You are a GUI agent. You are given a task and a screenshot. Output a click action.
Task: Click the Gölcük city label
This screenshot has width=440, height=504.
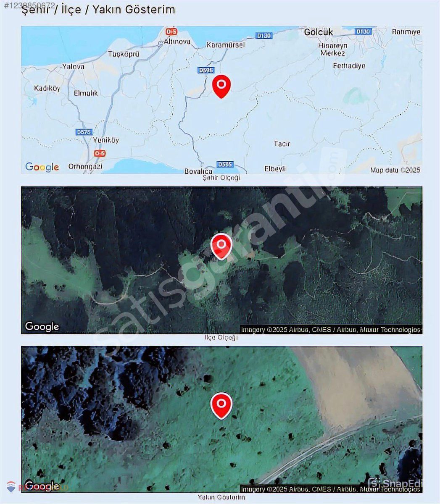point(318,32)
